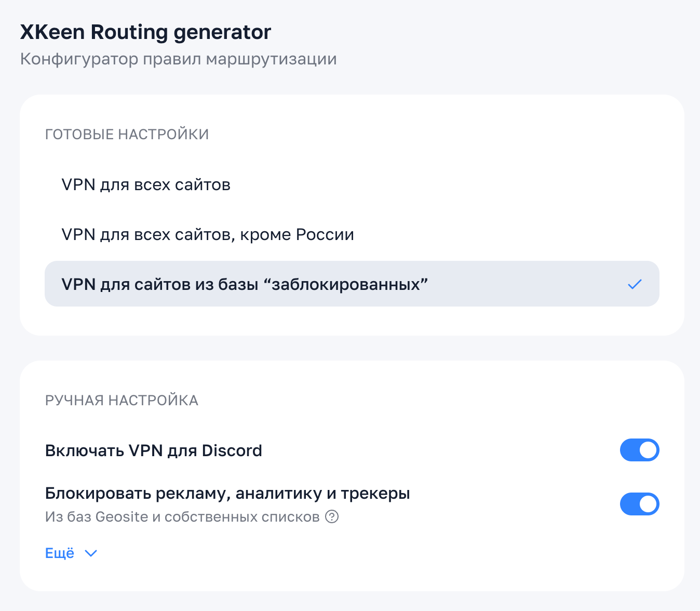Click the Из баз Geosite description text
Screen dimensions: 700x611
click(182, 517)
